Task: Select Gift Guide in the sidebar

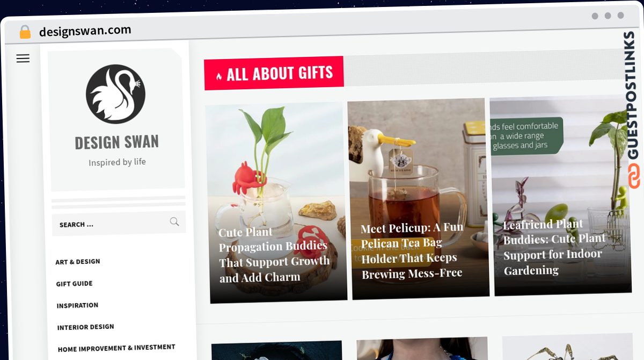Action: click(74, 284)
